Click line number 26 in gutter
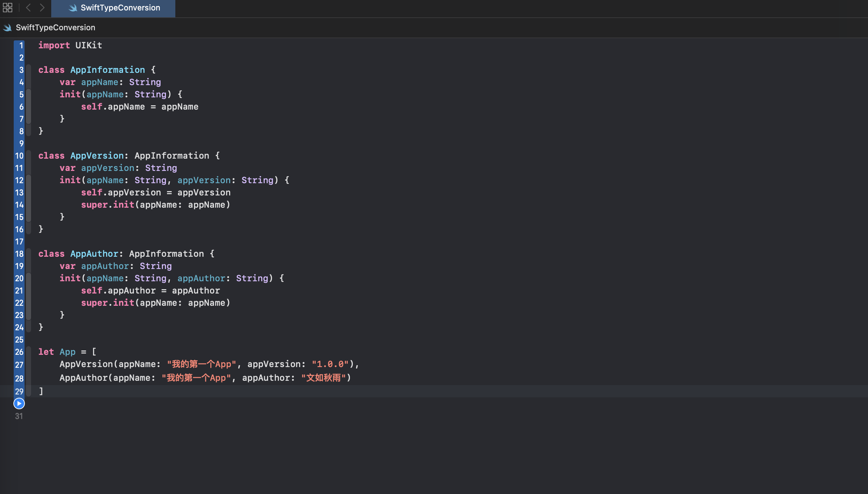 [x=19, y=352]
